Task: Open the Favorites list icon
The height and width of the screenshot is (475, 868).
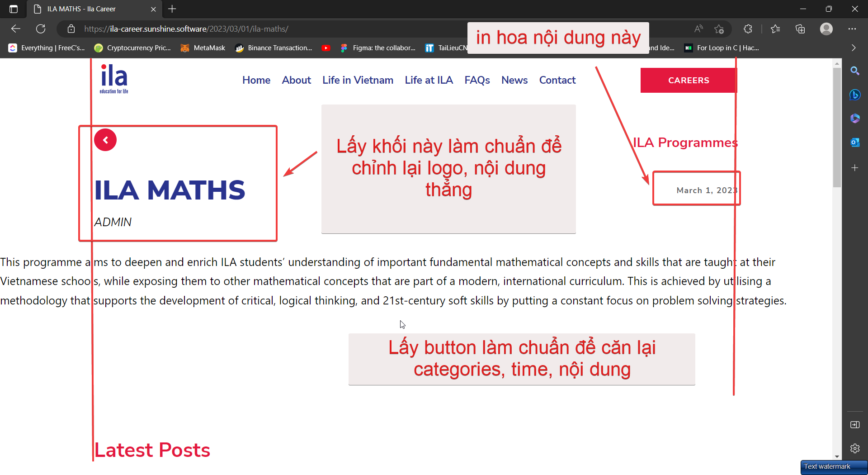Action: pyautogui.click(x=775, y=29)
